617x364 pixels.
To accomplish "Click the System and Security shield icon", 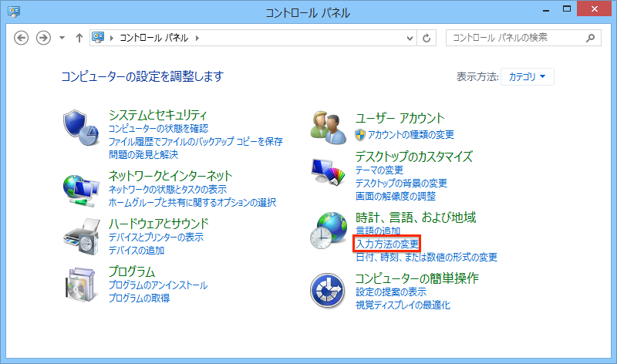I will click(x=81, y=126).
